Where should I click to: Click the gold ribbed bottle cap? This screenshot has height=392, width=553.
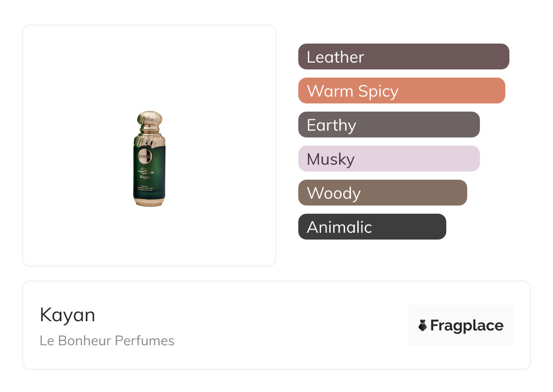click(x=149, y=119)
